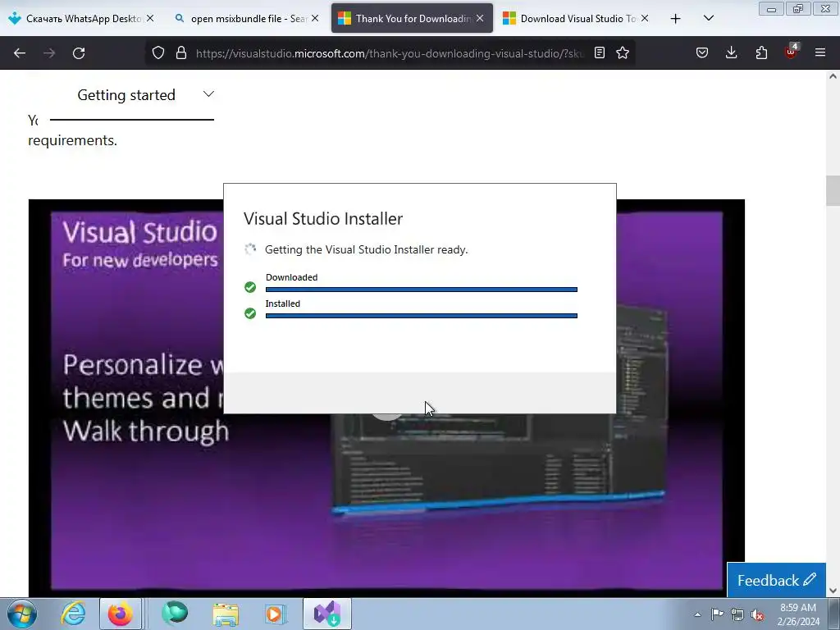Image resolution: width=840 pixels, height=630 pixels.
Task: Click the uBlock Origin extension icon
Action: 791,52
